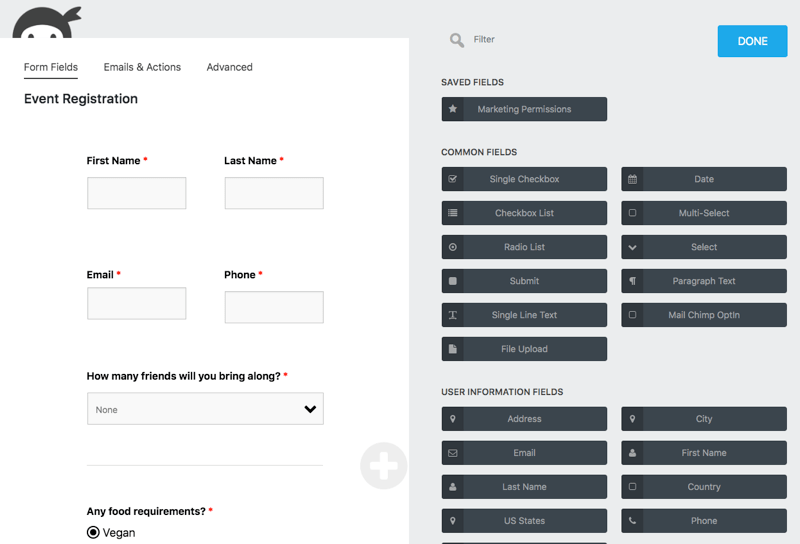Click the chevron icon on Select field
This screenshot has height=544, width=800.
pyautogui.click(x=632, y=247)
